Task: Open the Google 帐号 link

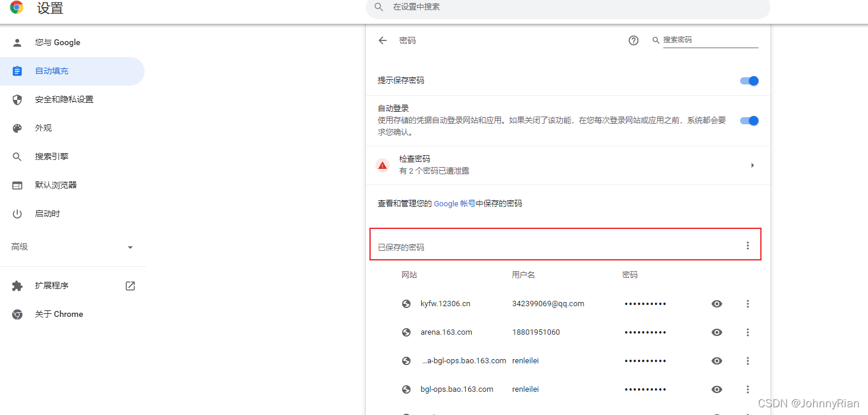Action: click(455, 203)
